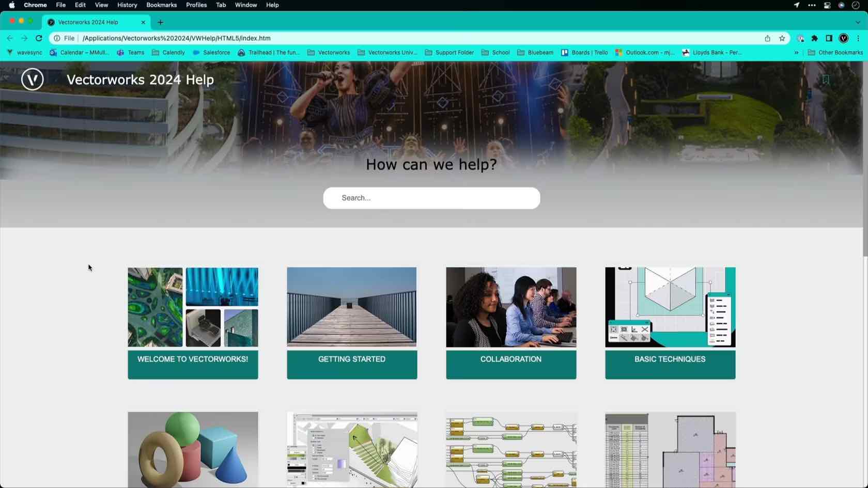Click the 3D shapes thumbnail

(193, 450)
